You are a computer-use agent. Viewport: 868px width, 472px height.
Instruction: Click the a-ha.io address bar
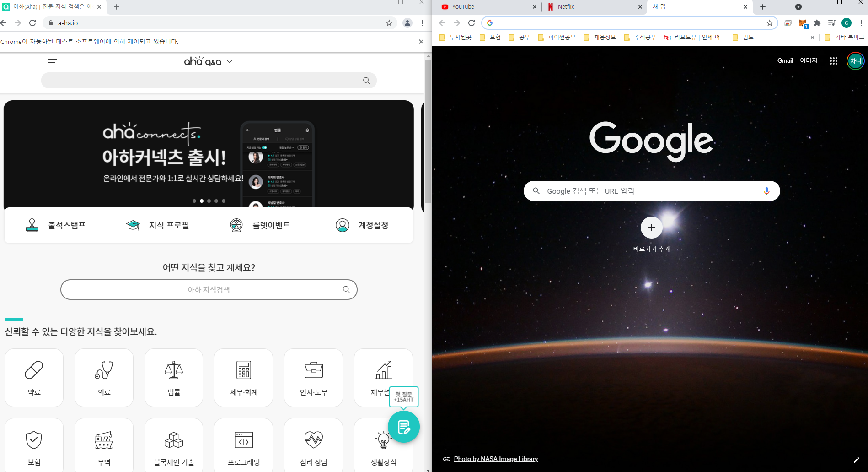click(220, 23)
